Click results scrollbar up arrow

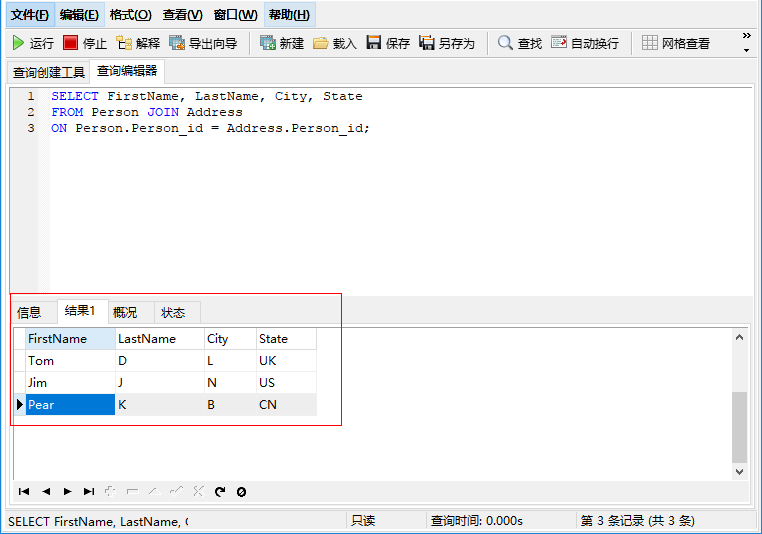740,337
